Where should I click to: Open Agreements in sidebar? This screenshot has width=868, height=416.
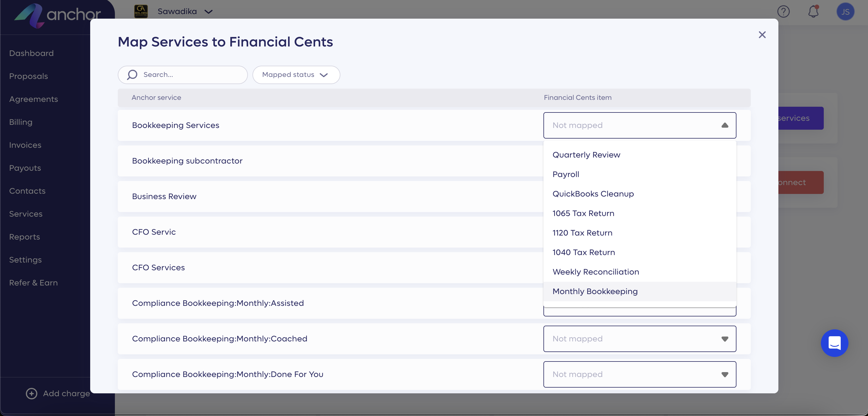tap(33, 99)
